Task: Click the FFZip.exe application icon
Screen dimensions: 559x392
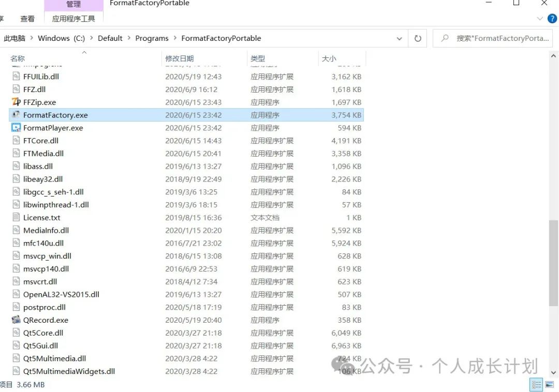Action: [16, 102]
